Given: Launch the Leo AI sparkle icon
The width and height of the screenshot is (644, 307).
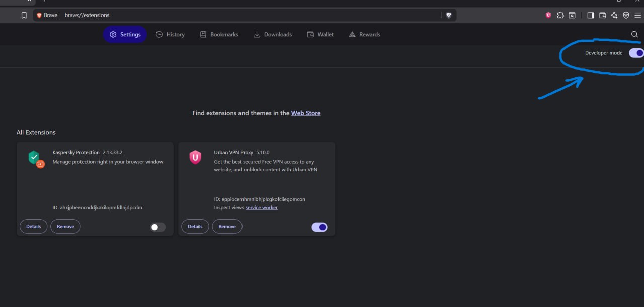Looking at the screenshot, I should 614,15.
